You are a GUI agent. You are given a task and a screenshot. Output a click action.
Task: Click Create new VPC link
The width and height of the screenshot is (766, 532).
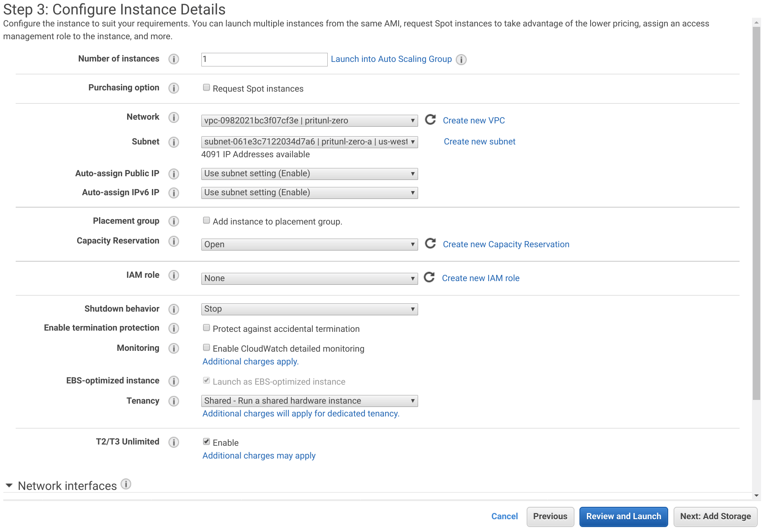(474, 121)
